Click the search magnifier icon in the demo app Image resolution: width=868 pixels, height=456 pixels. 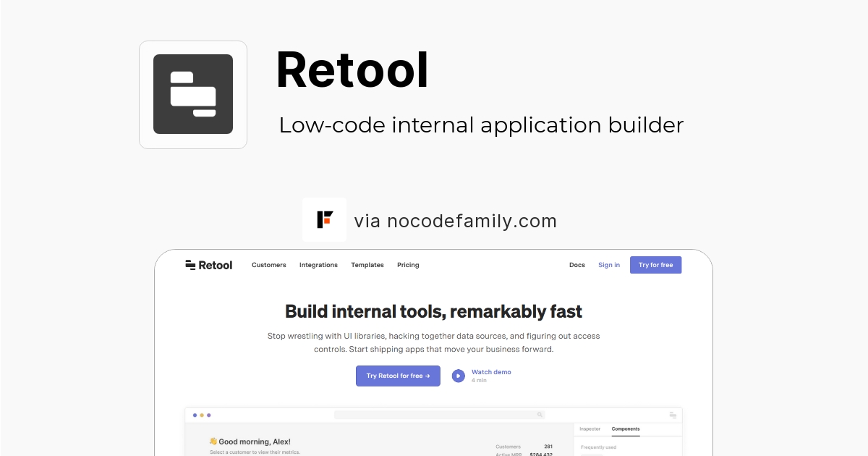[x=540, y=414]
